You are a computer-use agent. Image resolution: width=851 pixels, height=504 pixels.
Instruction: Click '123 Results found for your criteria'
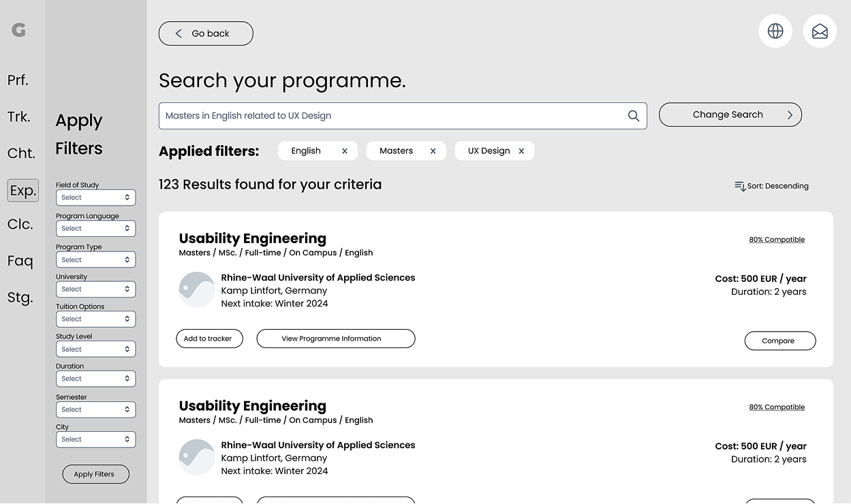pos(270,185)
